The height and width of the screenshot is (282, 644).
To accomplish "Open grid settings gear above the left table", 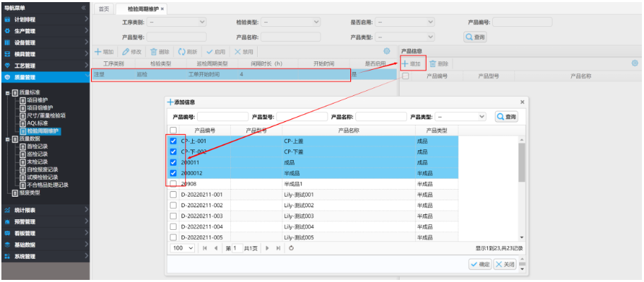I will 386,51.
